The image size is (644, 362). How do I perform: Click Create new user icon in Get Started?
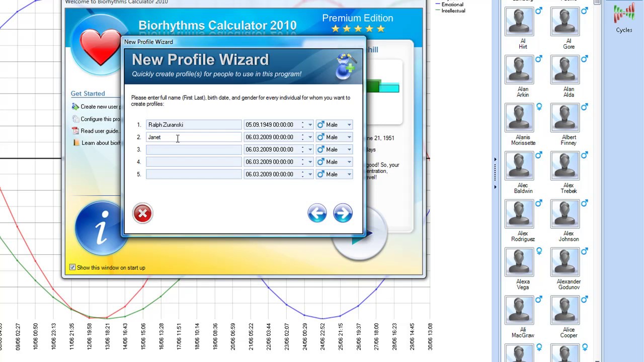coord(75,107)
